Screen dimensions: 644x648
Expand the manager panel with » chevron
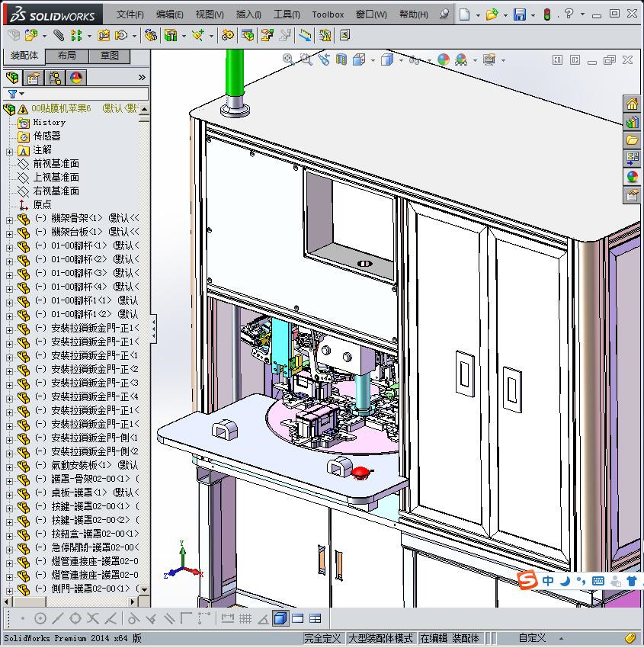(x=142, y=78)
